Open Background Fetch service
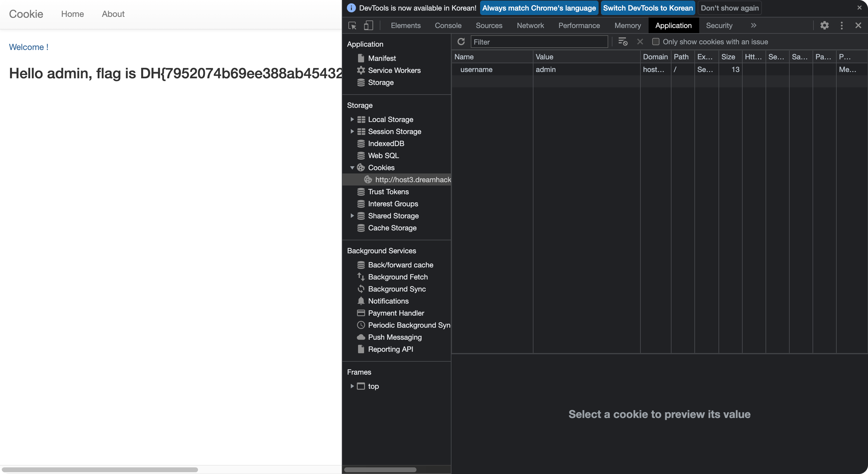Screen dimensions: 868x474 pos(398,277)
